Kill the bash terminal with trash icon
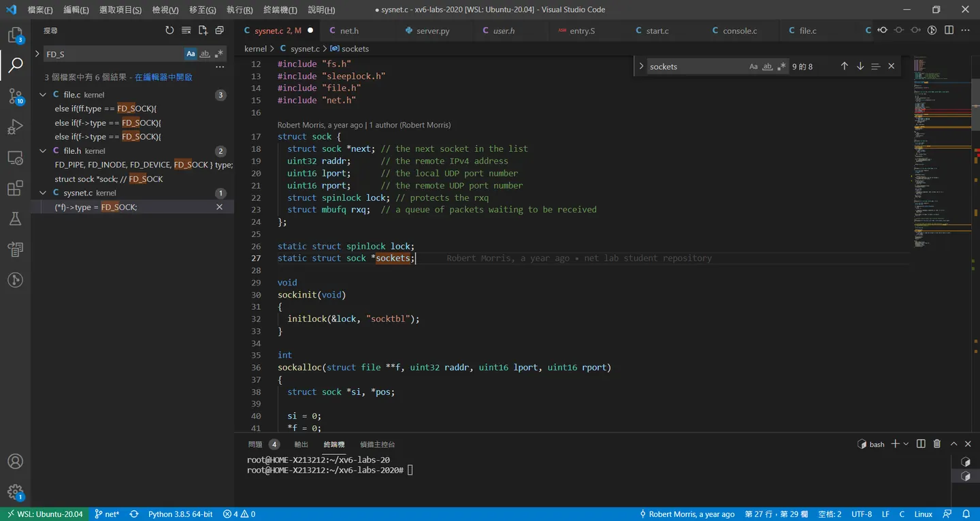This screenshot has height=521, width=980. click(x=937, y=444)
